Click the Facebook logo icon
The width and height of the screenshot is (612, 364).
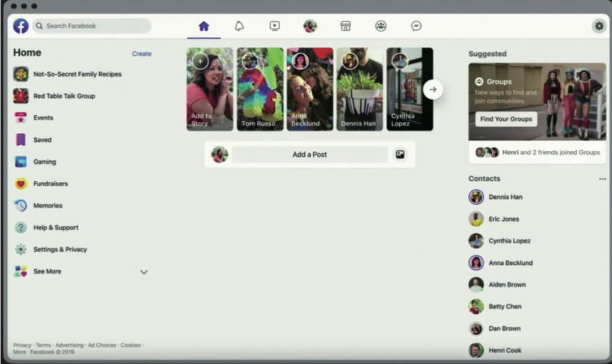tap(20, 26)
